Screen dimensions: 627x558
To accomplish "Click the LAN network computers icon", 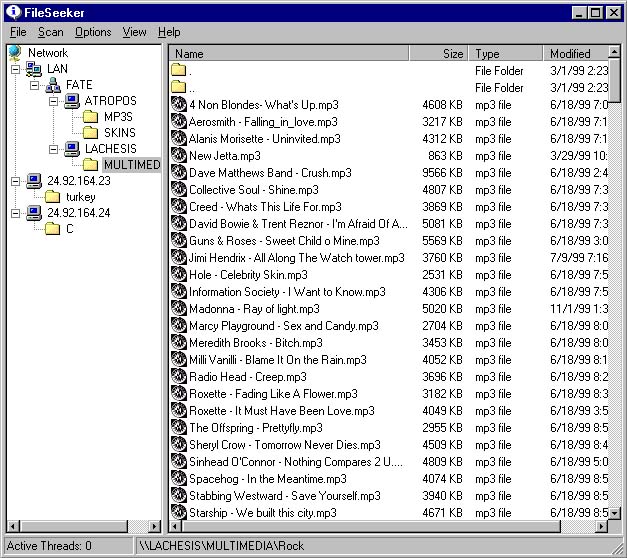I will pyautogui.click(x=34, y=69).
